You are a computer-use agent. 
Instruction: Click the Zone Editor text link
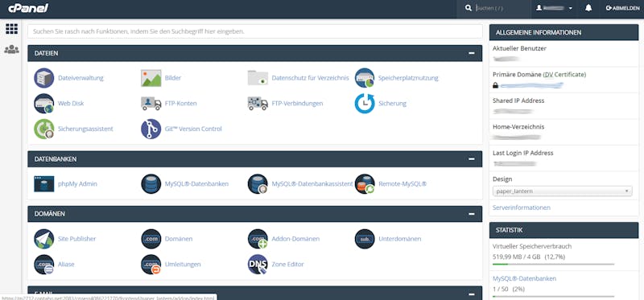coord(288,265)
